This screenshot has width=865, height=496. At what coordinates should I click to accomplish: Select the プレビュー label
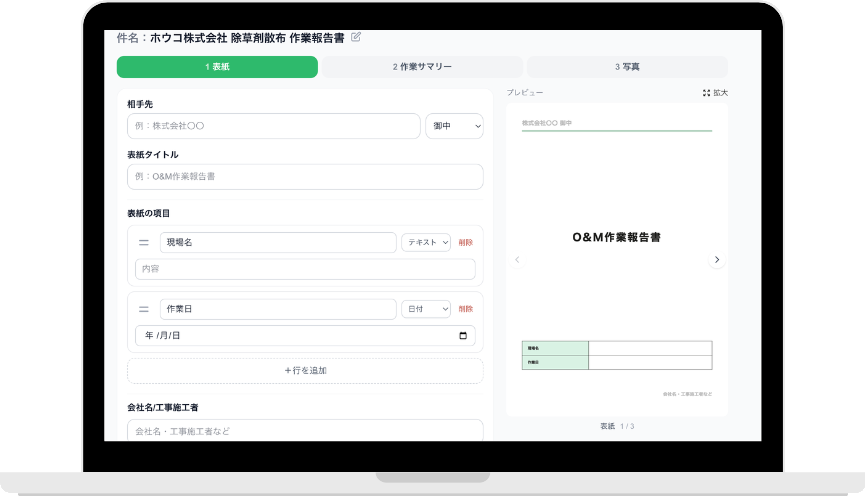point(525,93)
